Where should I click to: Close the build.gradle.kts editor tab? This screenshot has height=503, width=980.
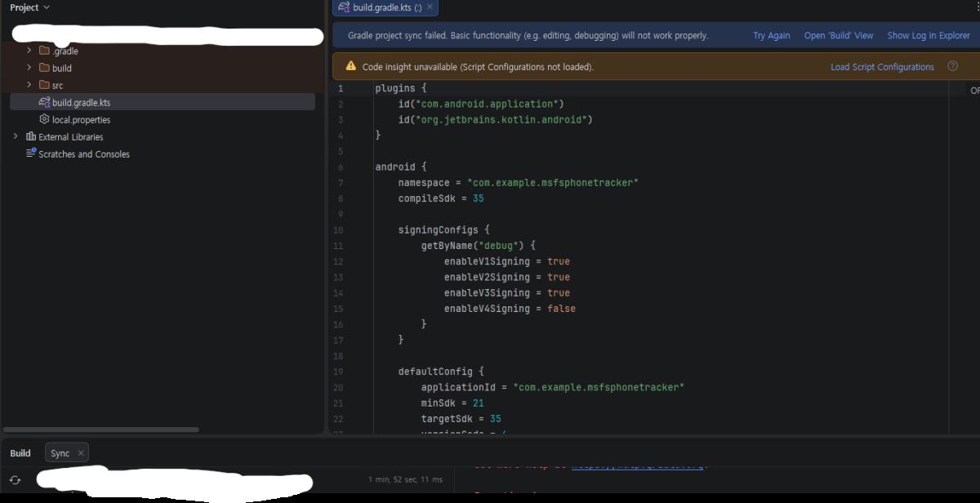pos(430,7)
